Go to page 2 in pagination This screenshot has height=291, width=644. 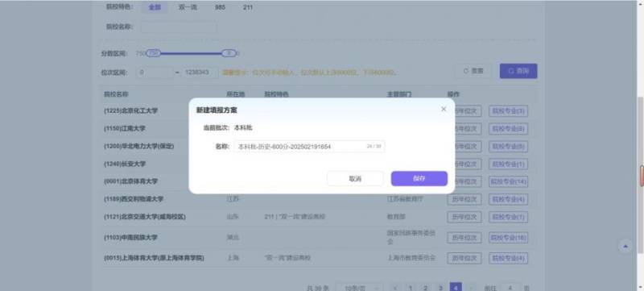[x=426, y=288]
